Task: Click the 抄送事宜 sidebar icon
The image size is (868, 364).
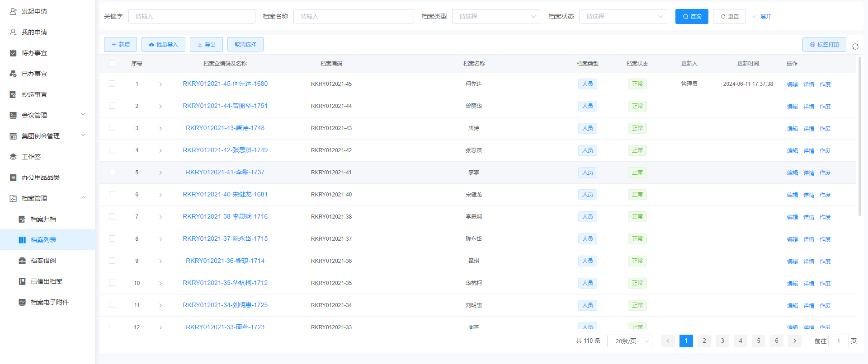Action: [x=13, y=94]
